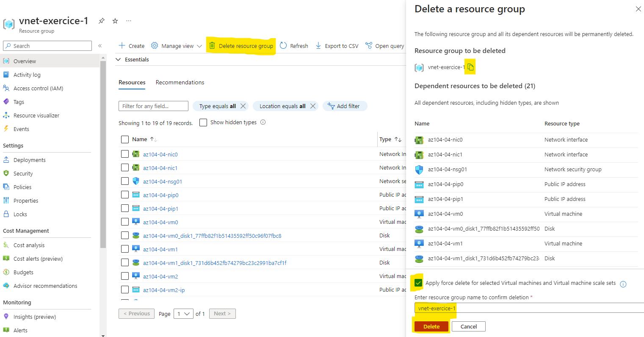Viewport: 644px width, 337px height.
Task: Cancel the resource group deletion
Action: 469,326
